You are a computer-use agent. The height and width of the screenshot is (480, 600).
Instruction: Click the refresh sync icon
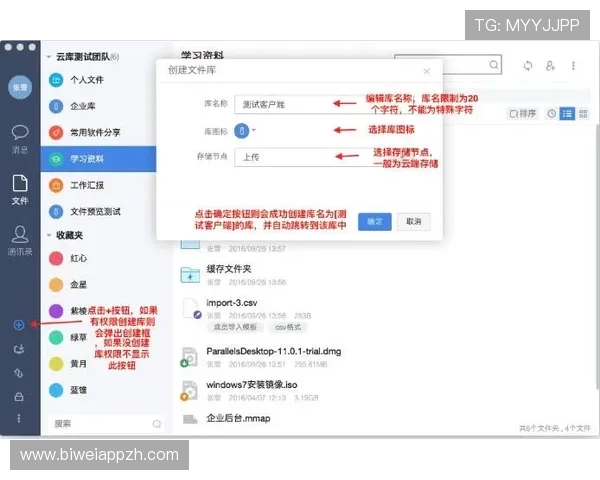coord(528,66)
